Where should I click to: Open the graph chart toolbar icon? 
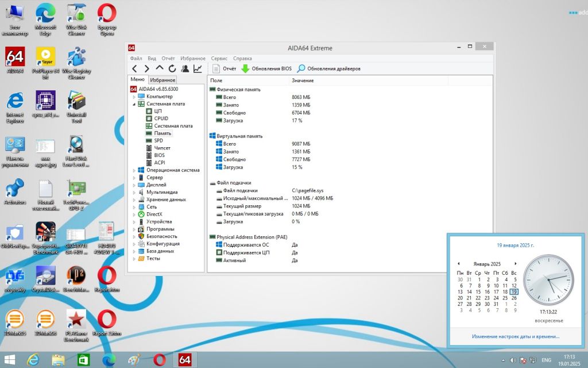[x=198, y=68]
